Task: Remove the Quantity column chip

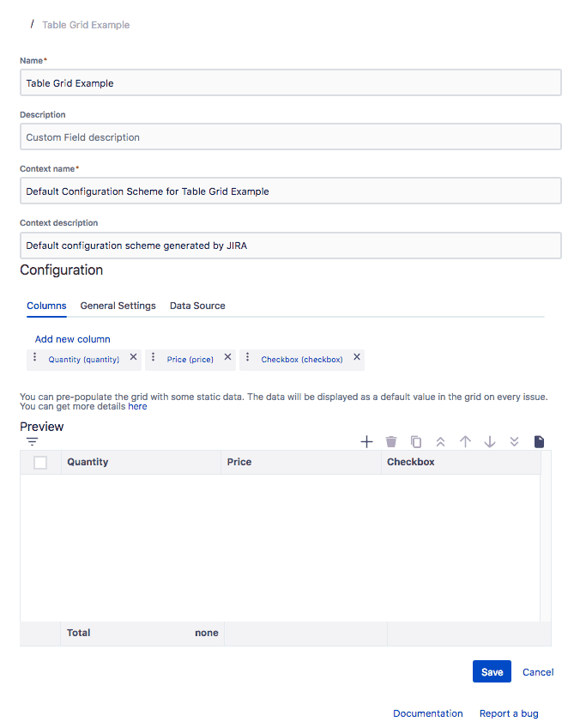Action: click(133, 357)
